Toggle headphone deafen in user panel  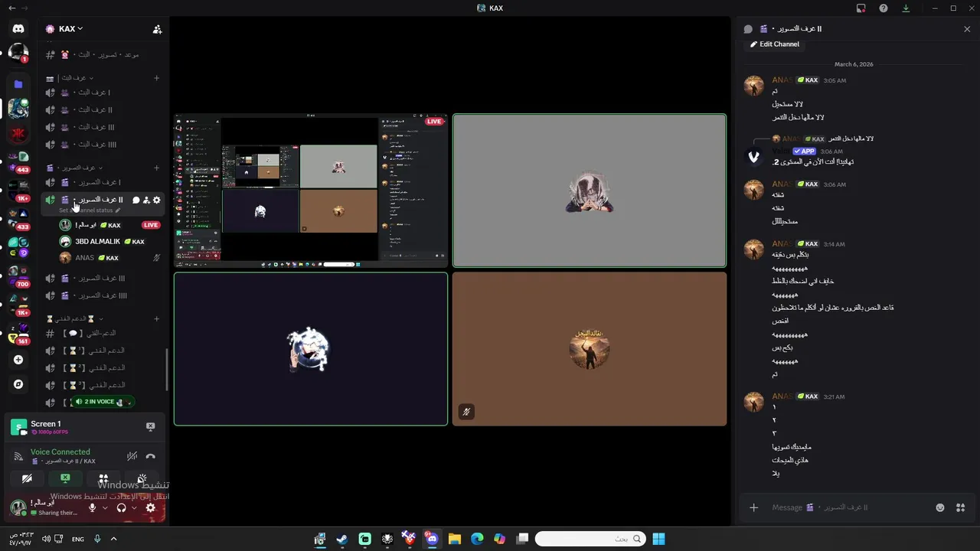(x=121, y=507)
